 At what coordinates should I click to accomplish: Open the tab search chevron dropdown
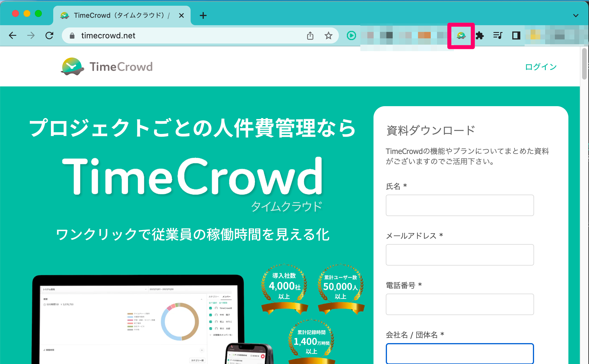(x=576, y=15)
